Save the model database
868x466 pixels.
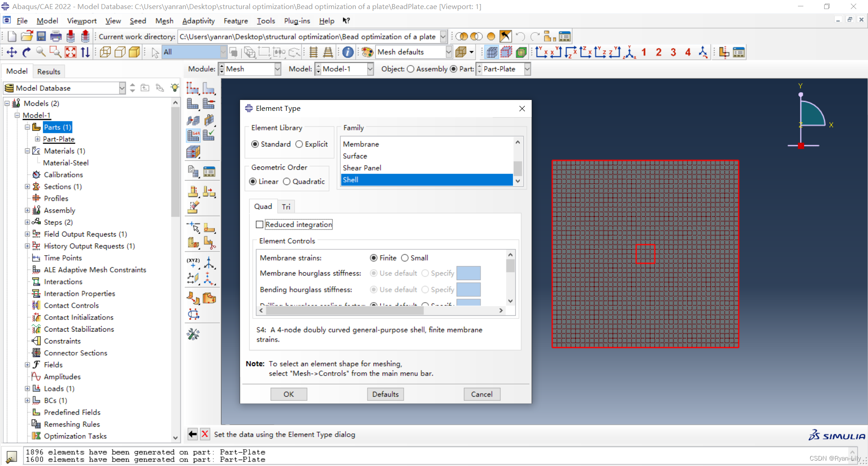pyautogui.click(x=41, y=37)
